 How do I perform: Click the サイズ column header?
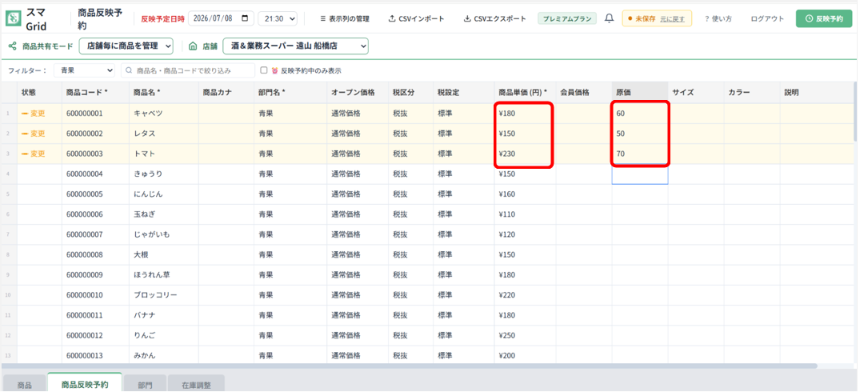click(x=695, y=93)
